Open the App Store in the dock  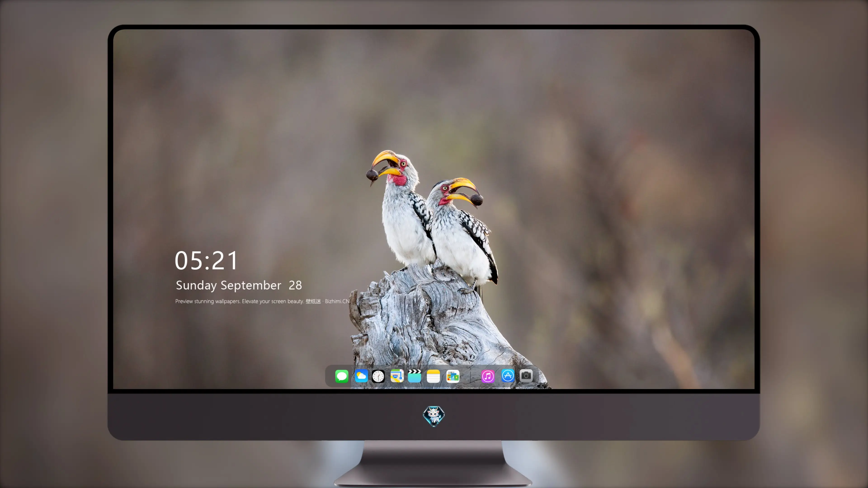coord(508,376)
